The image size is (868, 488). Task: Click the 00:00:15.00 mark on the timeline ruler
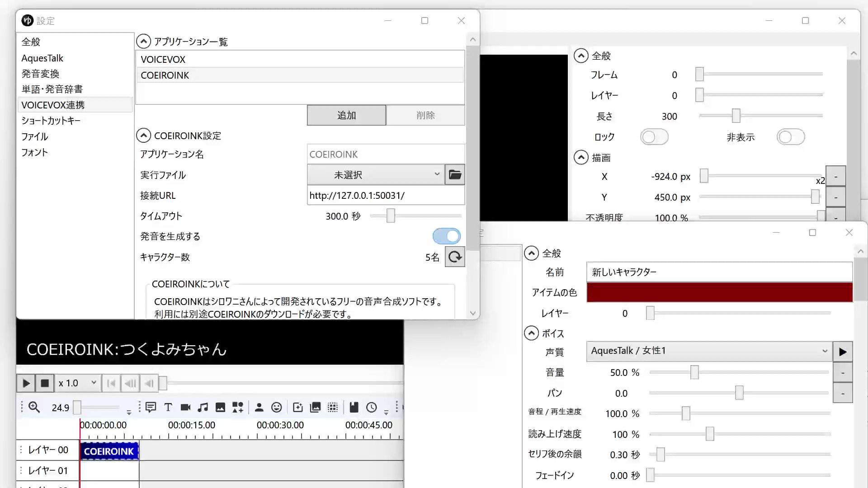(192, 425)
